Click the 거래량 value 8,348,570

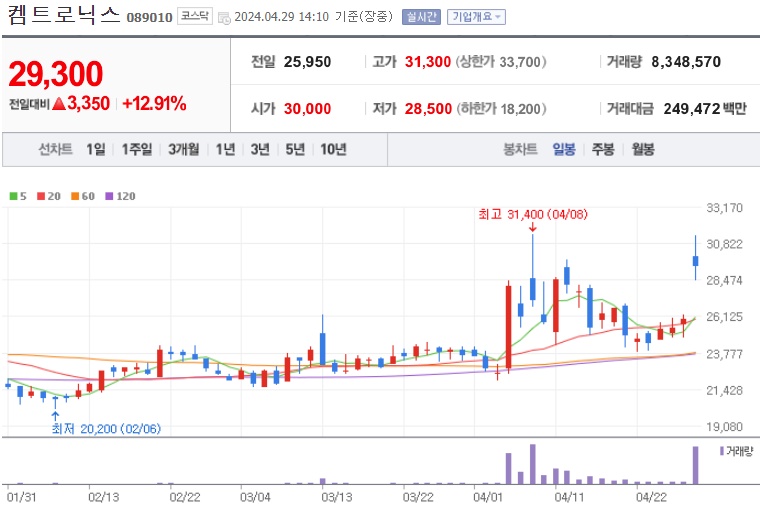[x=686, y=62]
